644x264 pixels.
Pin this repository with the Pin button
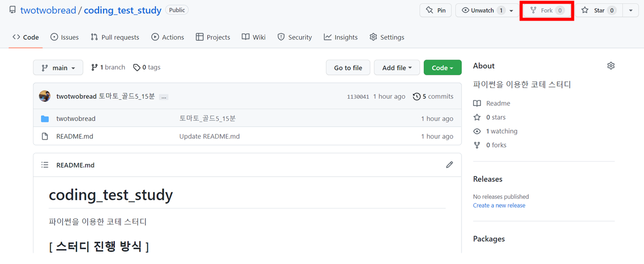[x=436, y=10]
